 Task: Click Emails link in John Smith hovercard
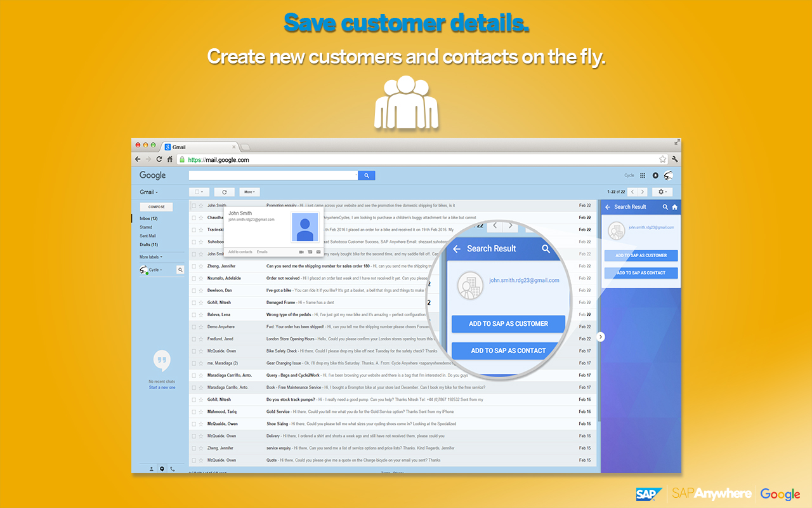pyautogui.click(x=262, y=252)
